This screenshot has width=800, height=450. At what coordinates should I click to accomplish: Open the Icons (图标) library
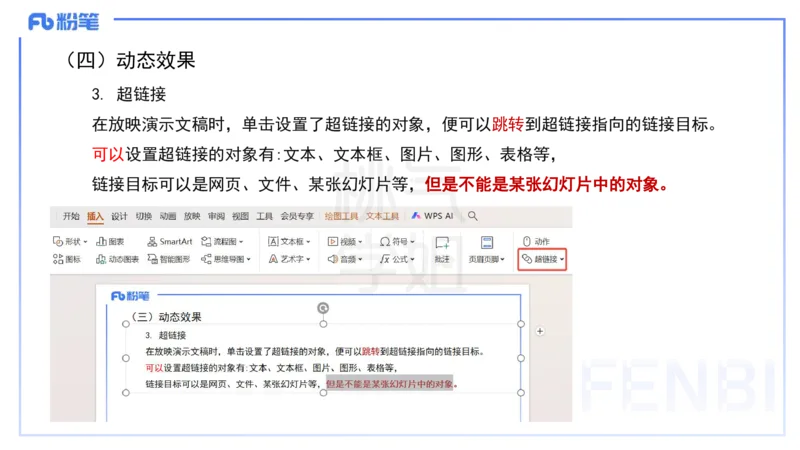[x=67, y=259]
